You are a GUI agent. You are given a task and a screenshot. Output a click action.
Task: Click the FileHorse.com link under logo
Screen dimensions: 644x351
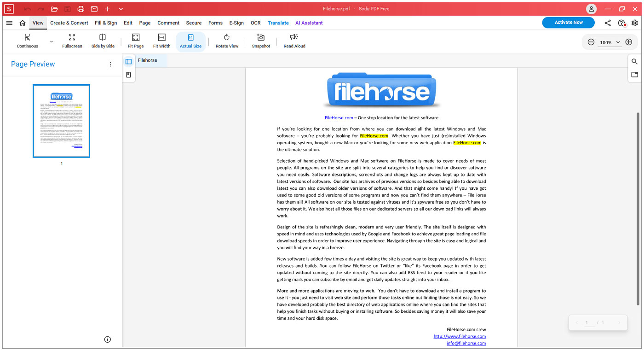tap(339, 118)
